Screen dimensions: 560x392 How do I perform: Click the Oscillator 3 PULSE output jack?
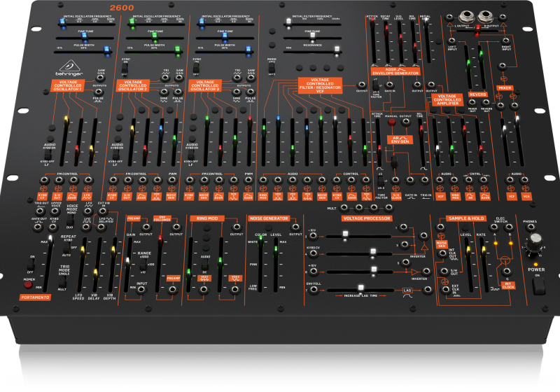tap(251, 92)
